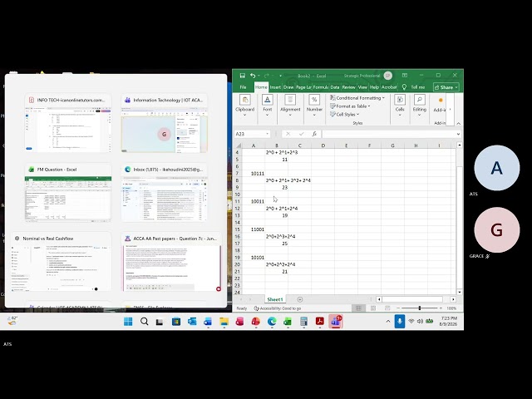Click the 100% zoom level
The height and width of the screenshot is (399, 532).
tap(451, 308)
